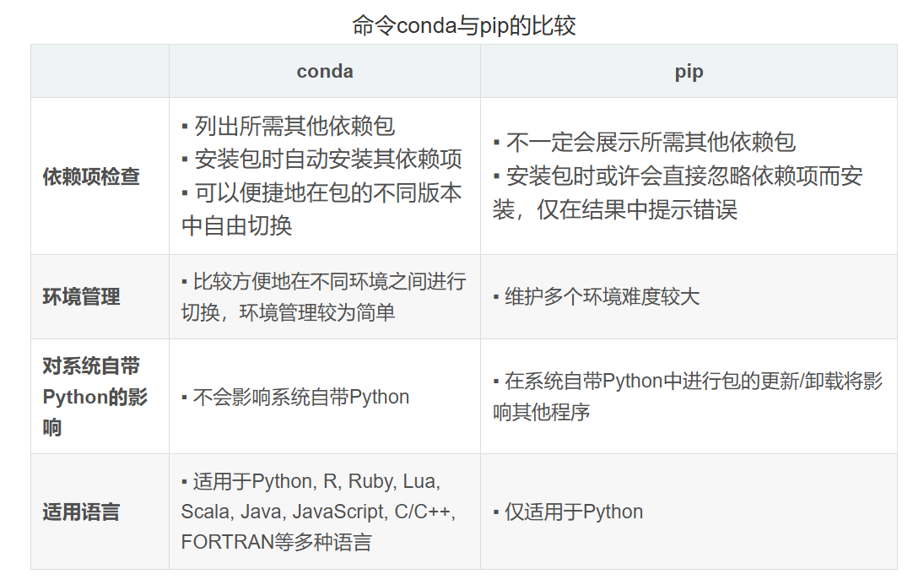
Task: Select the '对系统自带Python的影响' row label
Action: click(x=95, y=397)
